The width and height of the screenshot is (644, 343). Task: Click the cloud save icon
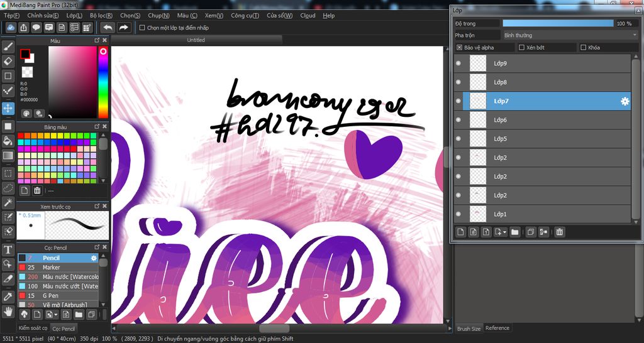11,28
